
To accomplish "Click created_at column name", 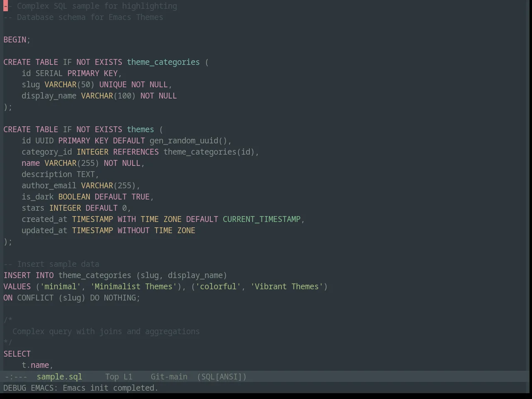I will [x=44, y=219].
